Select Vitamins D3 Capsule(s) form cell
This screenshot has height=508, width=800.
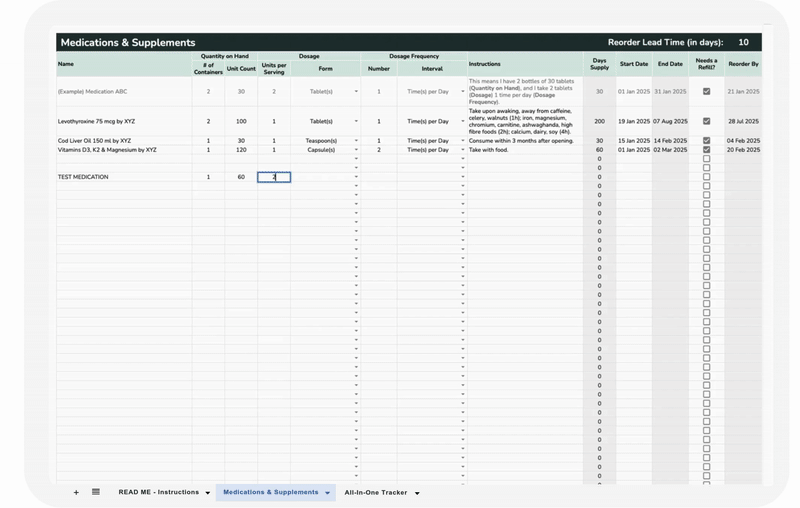(x=326, y=150)
